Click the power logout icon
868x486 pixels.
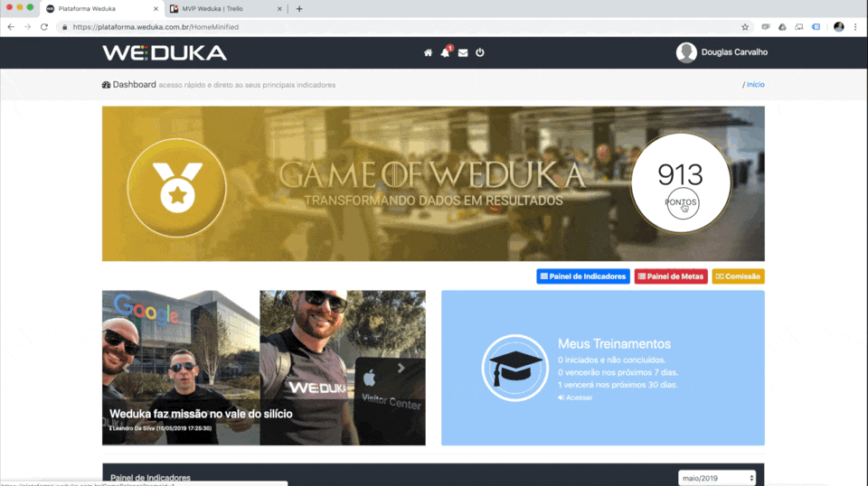(x=480, y=52)
